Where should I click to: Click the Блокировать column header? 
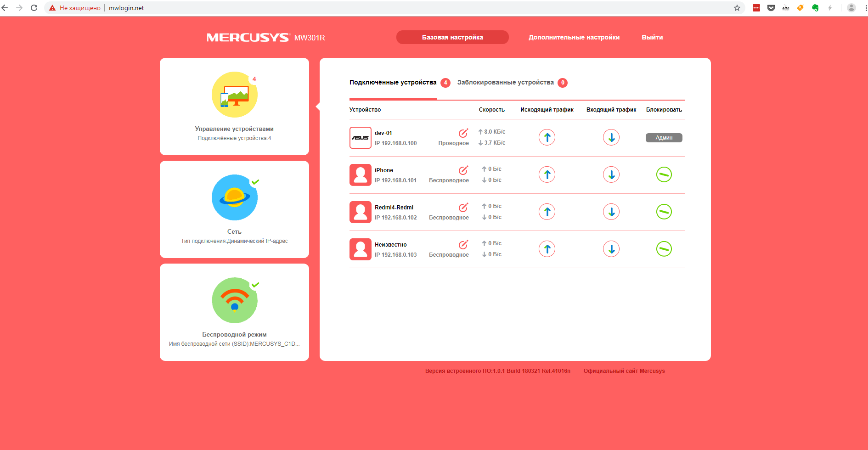(664, 110)
